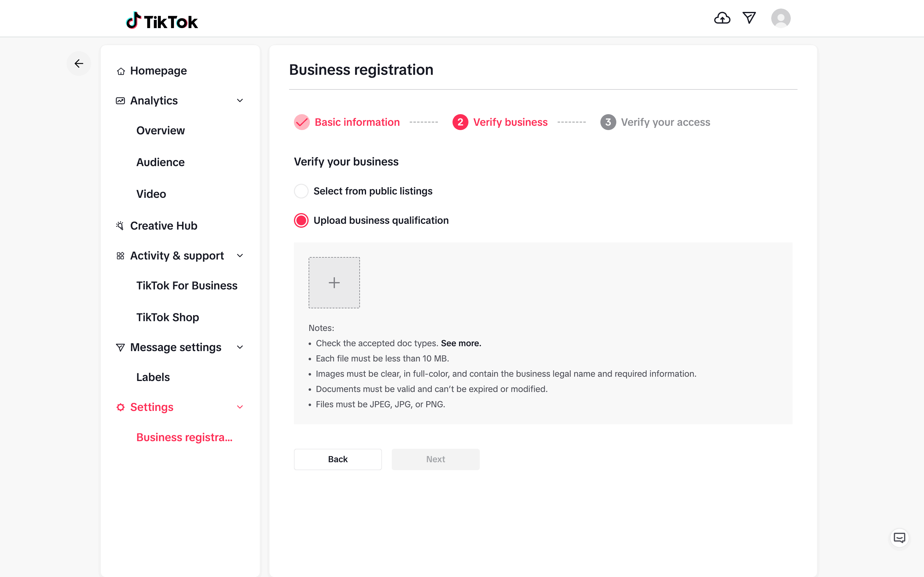
Task: Click the back arrow circle button
Action: [x=79, y=64]
